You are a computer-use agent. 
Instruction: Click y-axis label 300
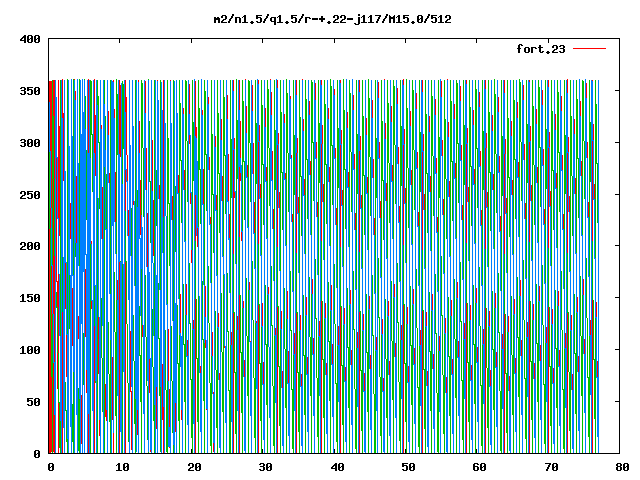point(30,143)
